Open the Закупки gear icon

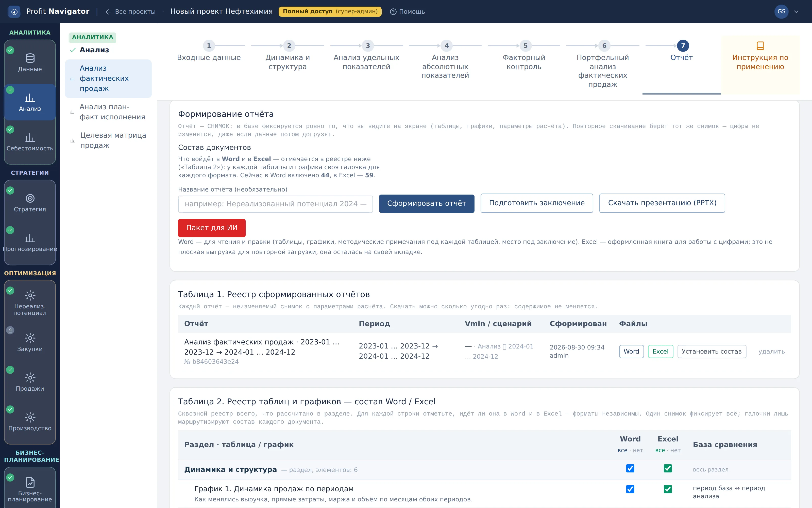coord(30,338)
